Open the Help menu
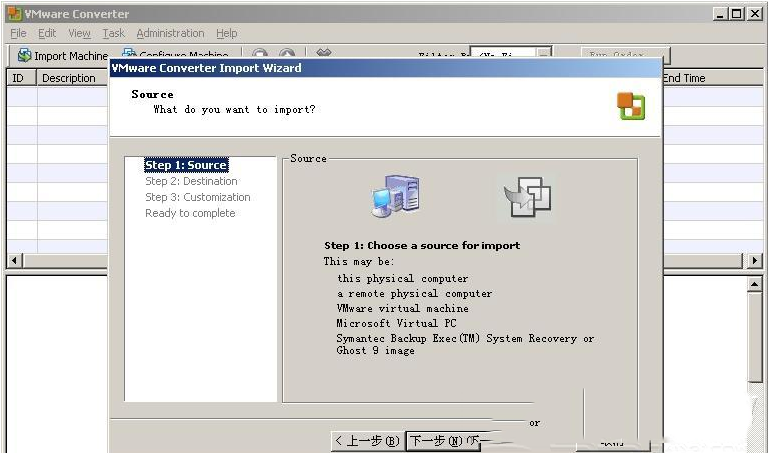 pos(227,33)
